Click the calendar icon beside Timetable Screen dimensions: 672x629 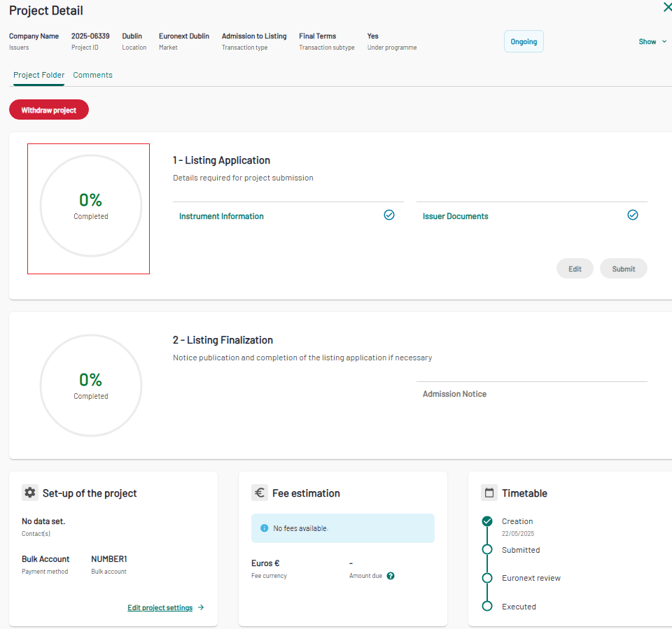[x=489, y=493]
